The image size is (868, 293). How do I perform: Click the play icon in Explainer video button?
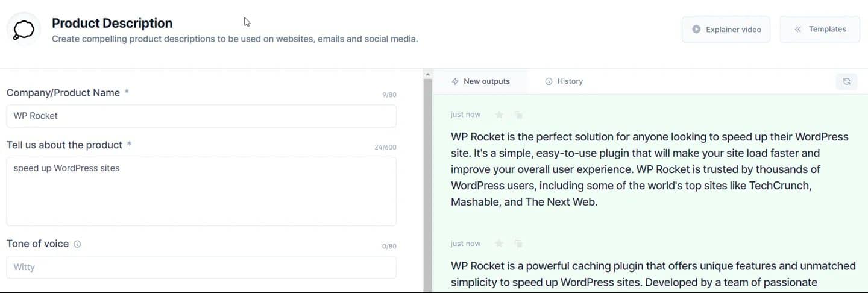[696, 29]
